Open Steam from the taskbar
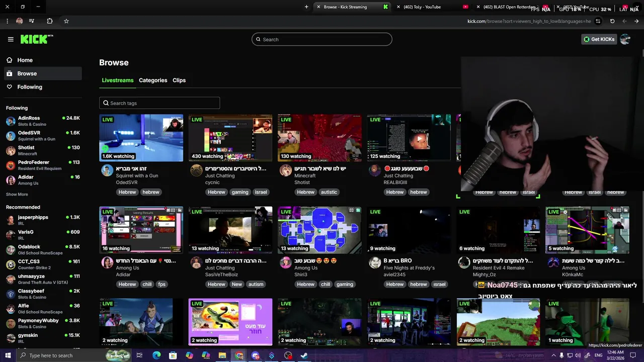Image resolution: width=644 pixels, height=362 pixels. tap(304, 355)
